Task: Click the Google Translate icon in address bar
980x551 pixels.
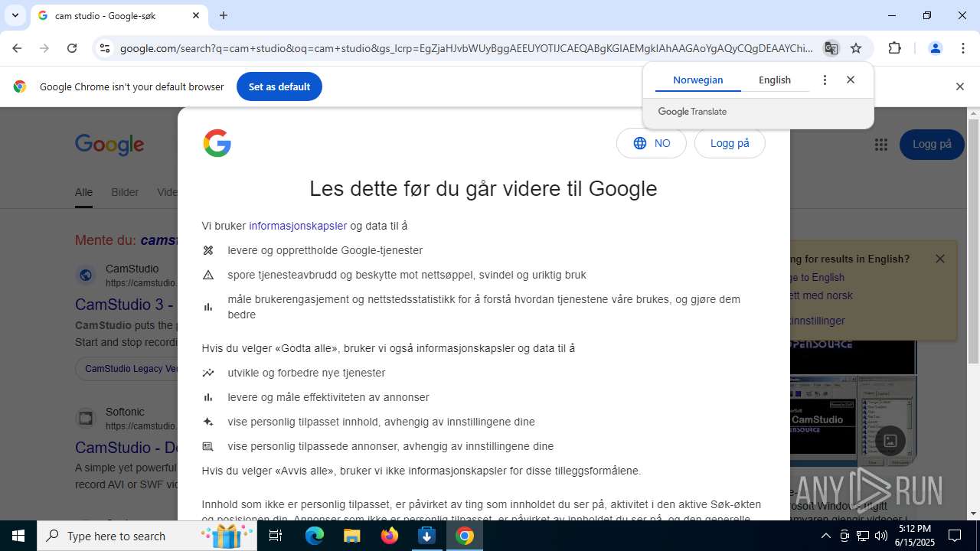Action: point(831,48)
